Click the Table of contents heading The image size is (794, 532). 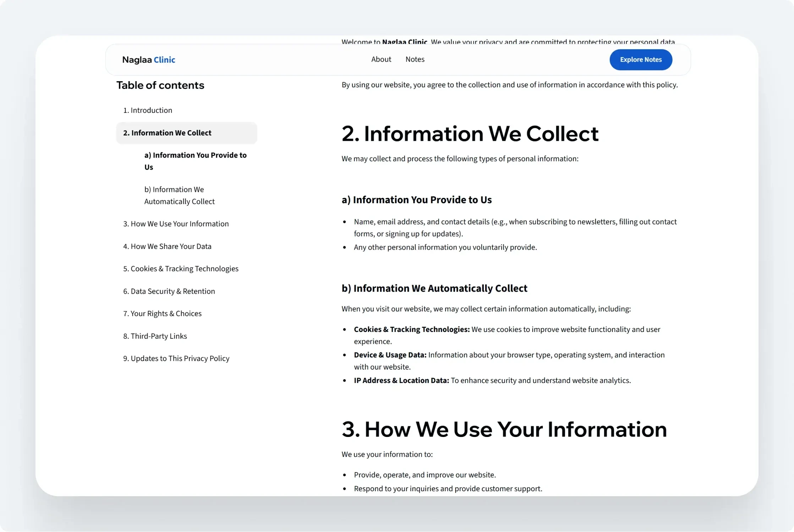[160, 85]
